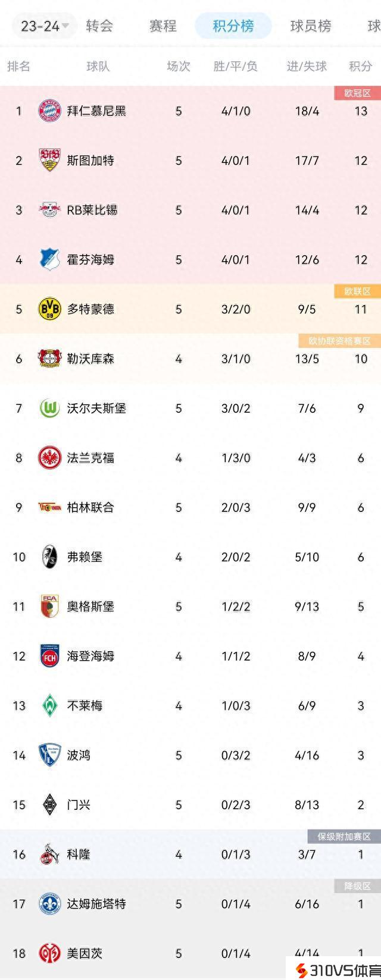Click the Bayern Munich club crest
Screen dimensions: 381x980
click(x=49, y=111)
